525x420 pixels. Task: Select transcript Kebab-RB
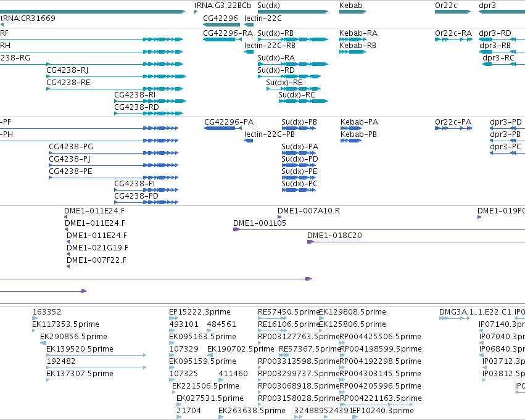pyautogui.click(x=358, y=46)
